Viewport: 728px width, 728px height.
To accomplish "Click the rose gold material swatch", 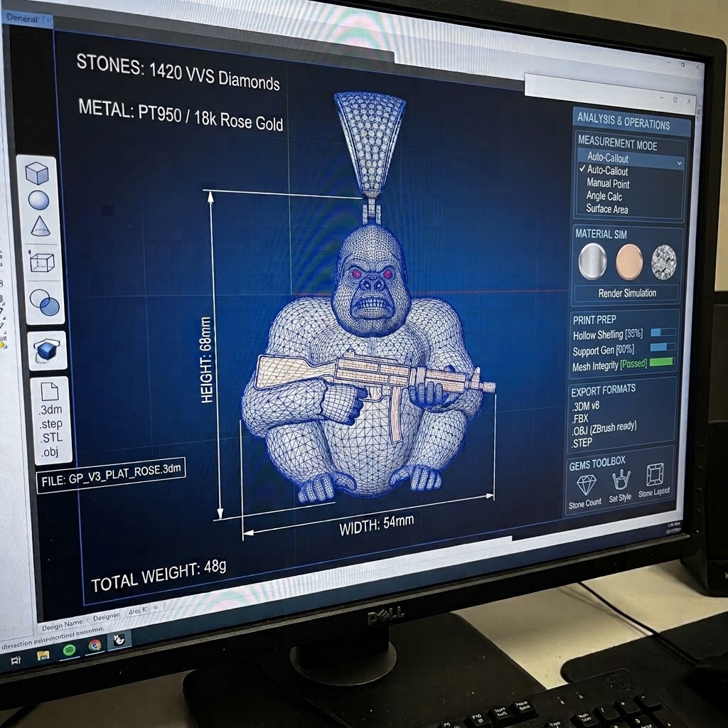I will click(630, 262).
